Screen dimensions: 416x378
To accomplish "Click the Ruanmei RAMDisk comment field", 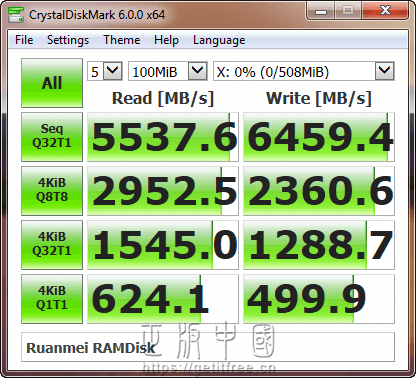I will (208, 347).
